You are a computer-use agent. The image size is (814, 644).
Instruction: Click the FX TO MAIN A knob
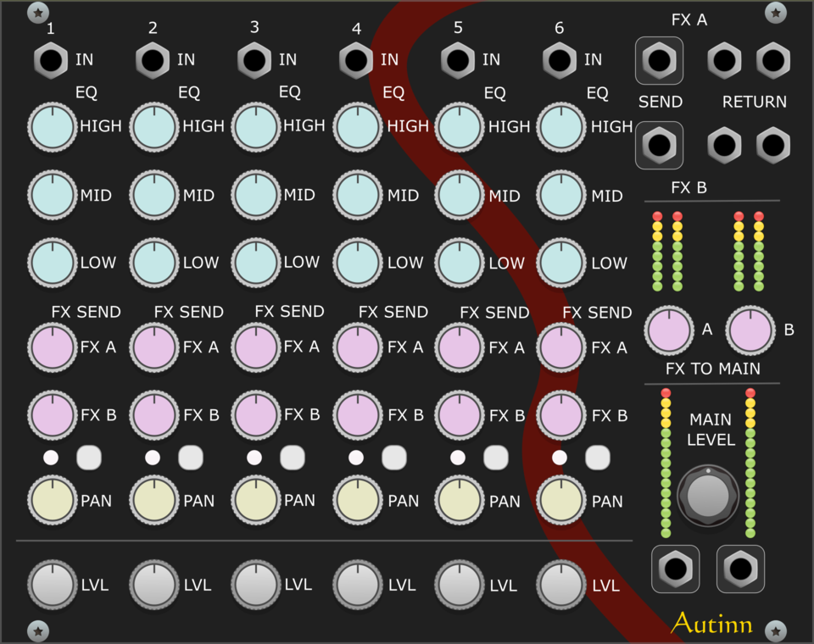[669, 330]
